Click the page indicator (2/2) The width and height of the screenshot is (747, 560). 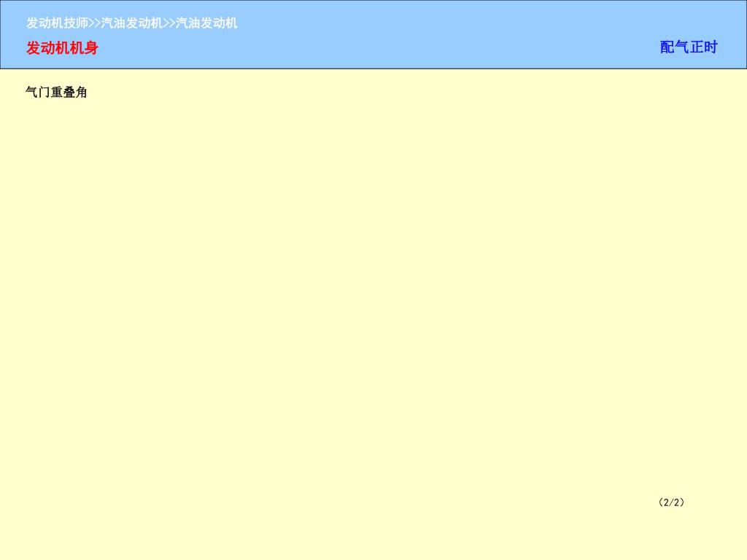tap(671, 502)
